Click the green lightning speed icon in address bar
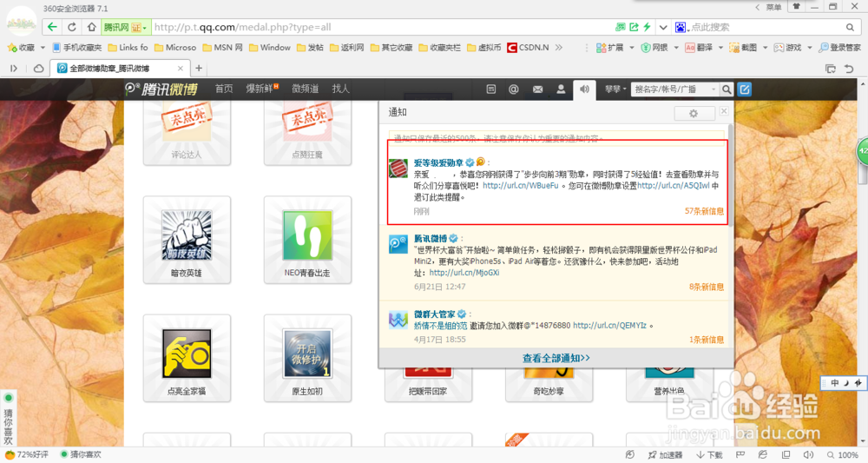The width and height of the screenshot is (868, 463). coord(646,27)
